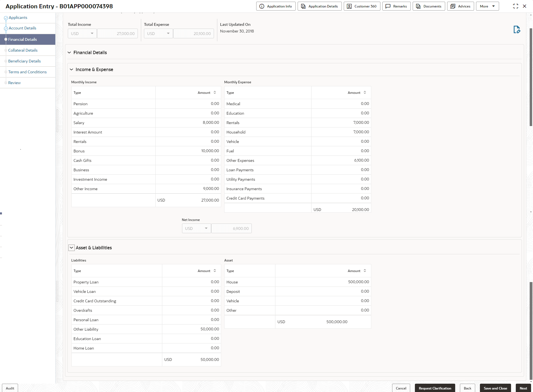
Task: Click the Total Expense amount field
Action: pos(193,34)
